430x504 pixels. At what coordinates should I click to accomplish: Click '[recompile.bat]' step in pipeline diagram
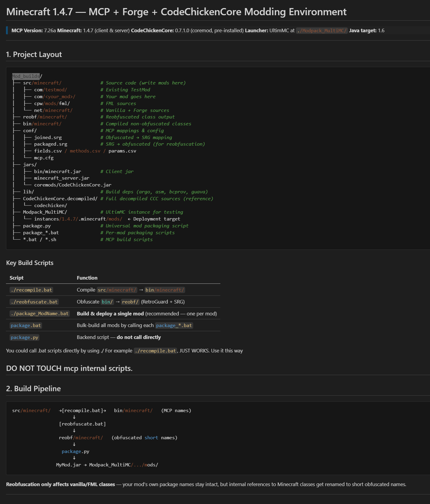click(x=82, y=411)
